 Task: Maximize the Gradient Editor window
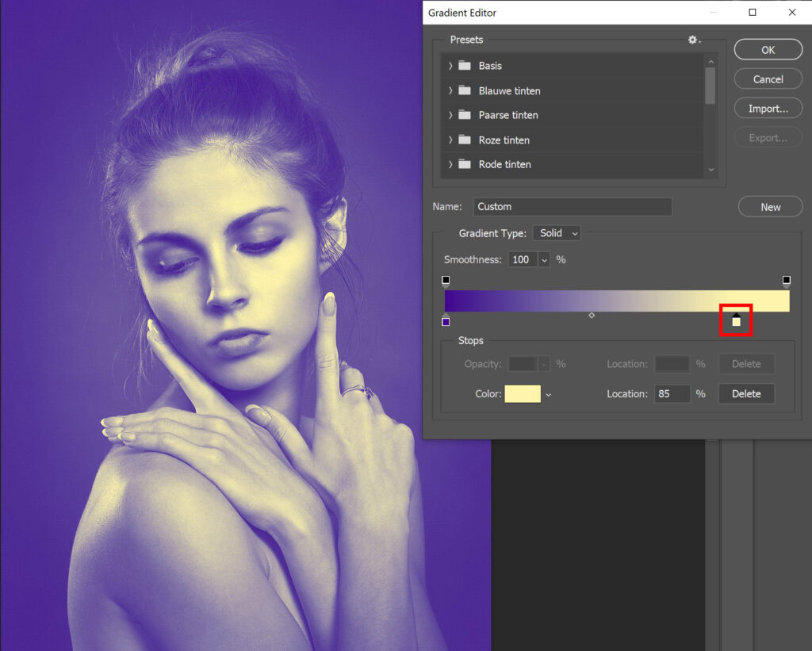point(753,13)
